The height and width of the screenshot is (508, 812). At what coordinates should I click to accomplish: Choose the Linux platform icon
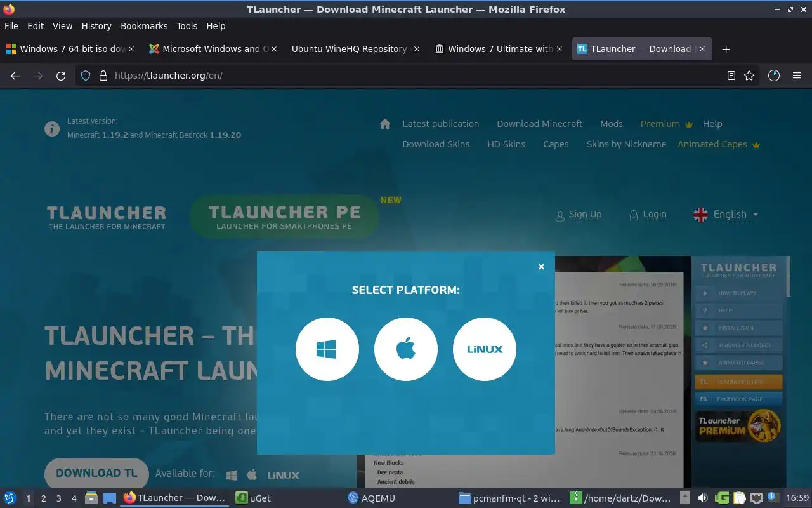pyautogui.click(x=485, y=349)
